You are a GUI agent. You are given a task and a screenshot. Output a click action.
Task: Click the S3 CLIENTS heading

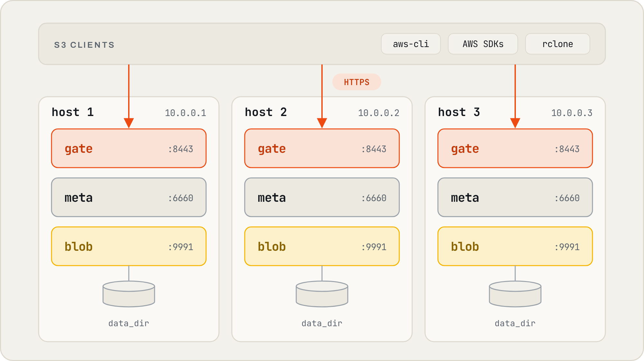click(x=84, y=45)
